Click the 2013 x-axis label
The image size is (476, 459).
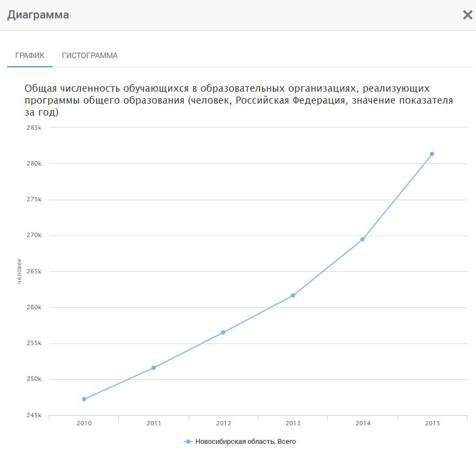point(293,423)
